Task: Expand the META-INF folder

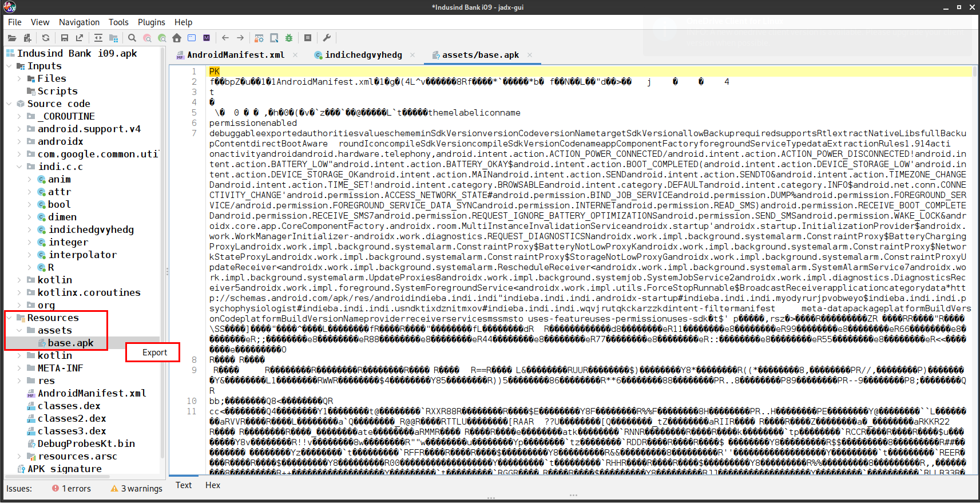Action: (19, 369)
